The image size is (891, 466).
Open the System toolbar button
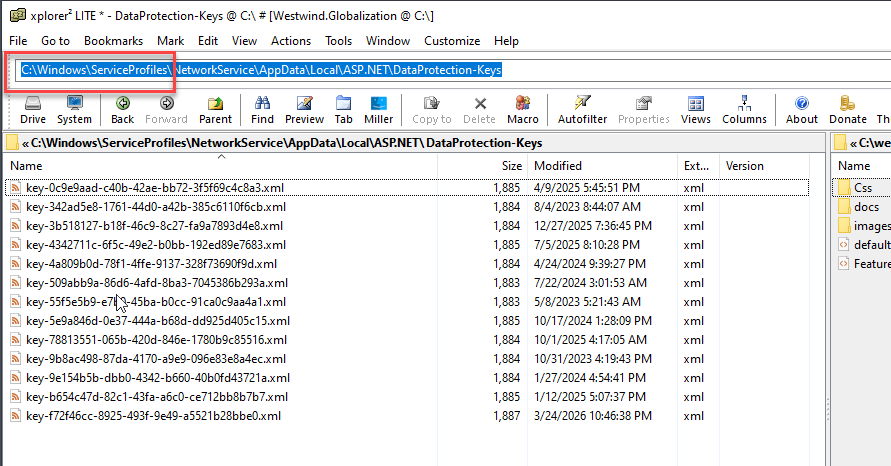click(74, 110)
